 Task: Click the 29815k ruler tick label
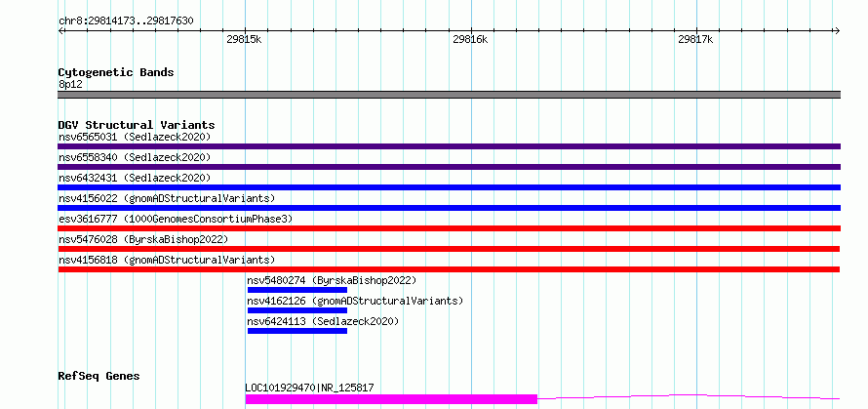click(x=244, y=39)
